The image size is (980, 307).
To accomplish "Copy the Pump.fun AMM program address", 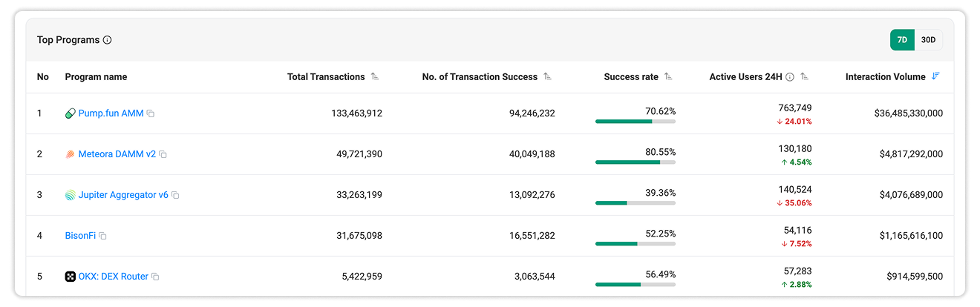I will coord(151,113).
